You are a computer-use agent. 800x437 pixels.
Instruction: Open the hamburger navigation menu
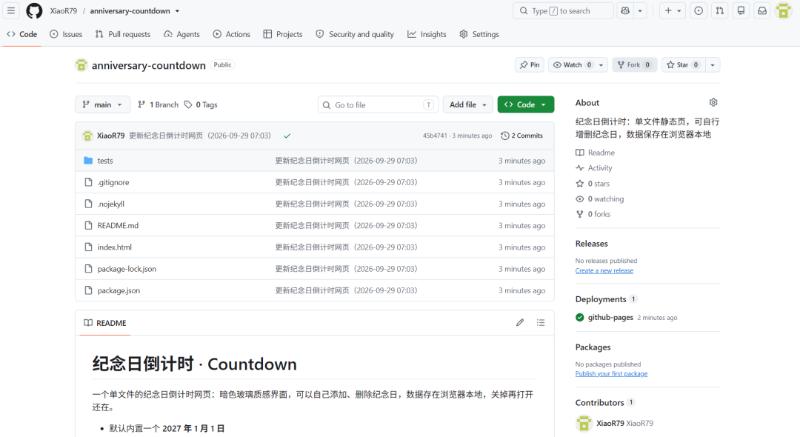11,11
